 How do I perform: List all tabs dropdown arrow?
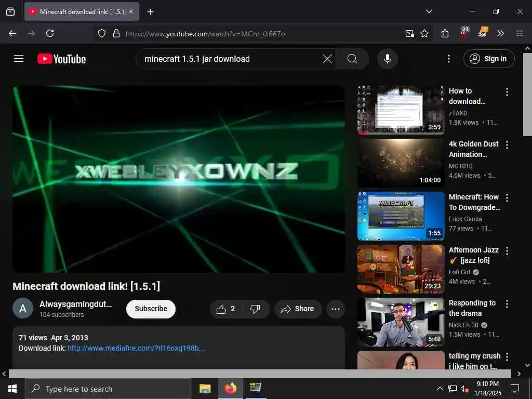[x=429, y=11]
